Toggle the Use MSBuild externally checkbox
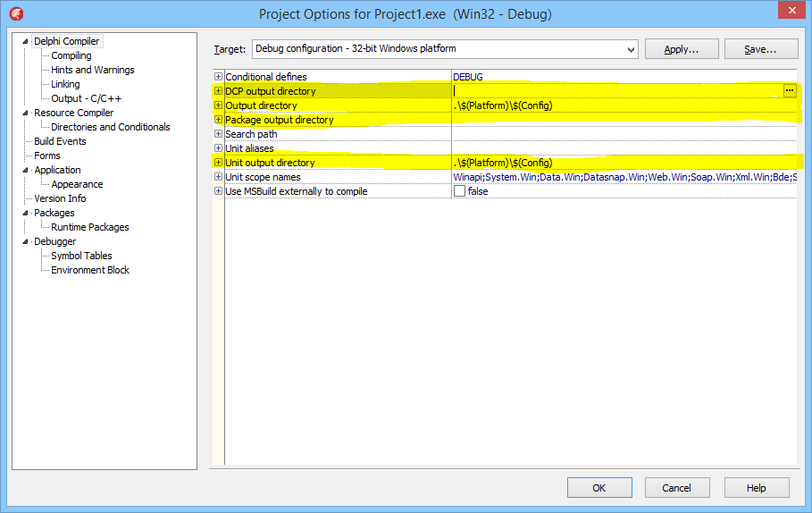The image size is (812, 513). click(x=459, y=191)
